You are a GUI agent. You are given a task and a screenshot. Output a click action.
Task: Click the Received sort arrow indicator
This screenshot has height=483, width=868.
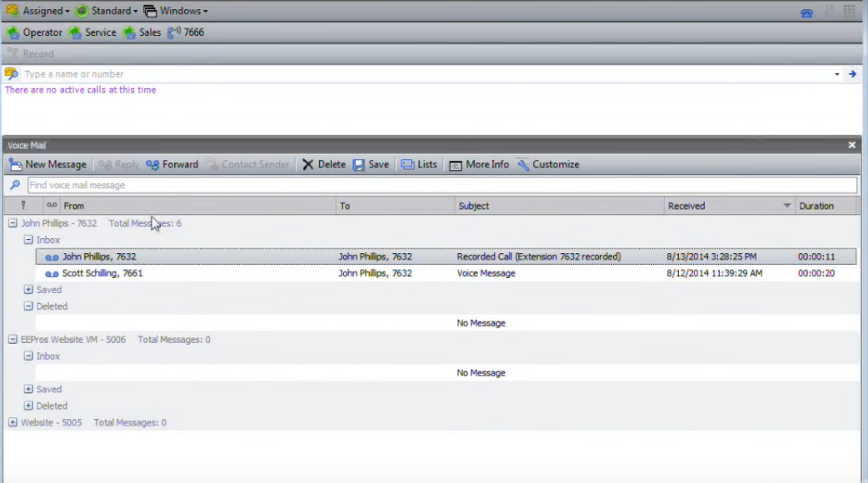tap(786, 206)
